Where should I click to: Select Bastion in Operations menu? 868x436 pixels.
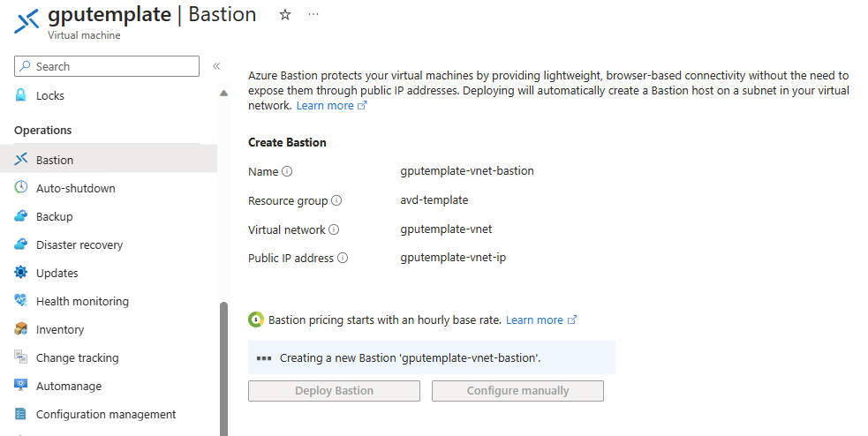[x=109, y=160]
